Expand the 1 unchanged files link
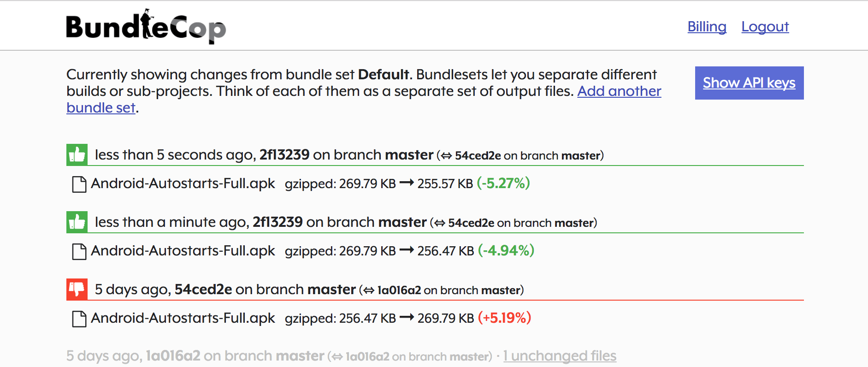The image size is (868, 367). [x=560, y=356]
